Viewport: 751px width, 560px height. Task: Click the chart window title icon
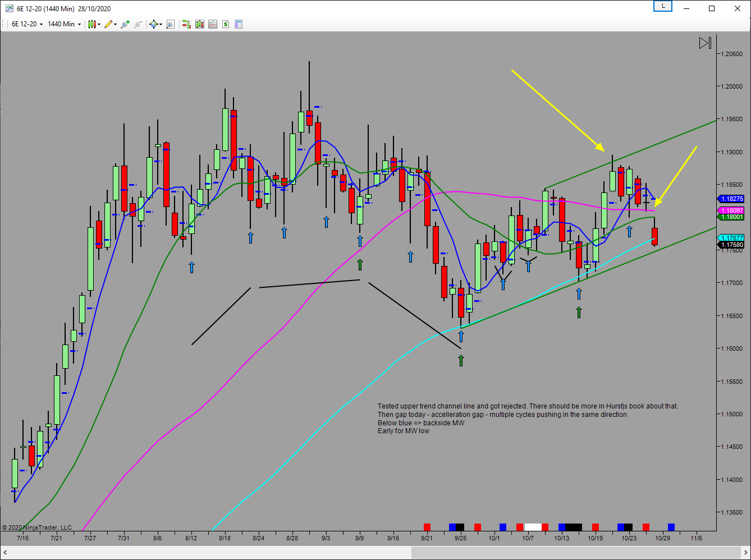pos(9,8)
